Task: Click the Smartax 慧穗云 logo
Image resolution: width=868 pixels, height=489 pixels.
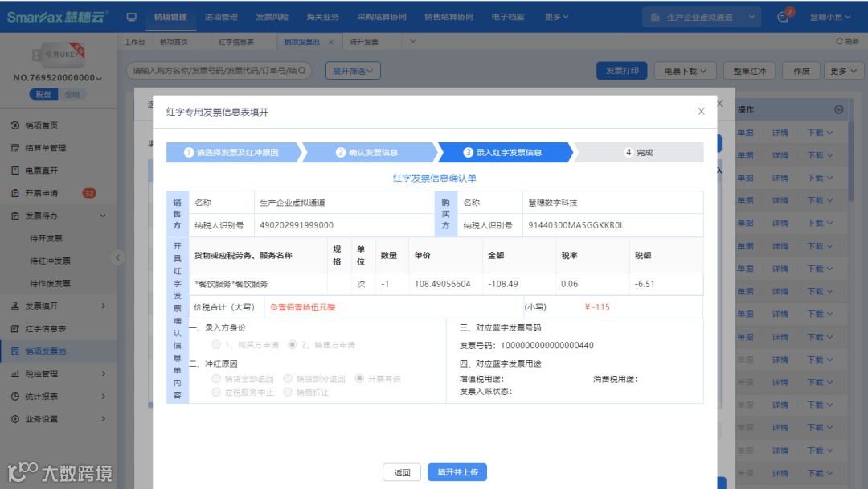Action: coord(56,17)
